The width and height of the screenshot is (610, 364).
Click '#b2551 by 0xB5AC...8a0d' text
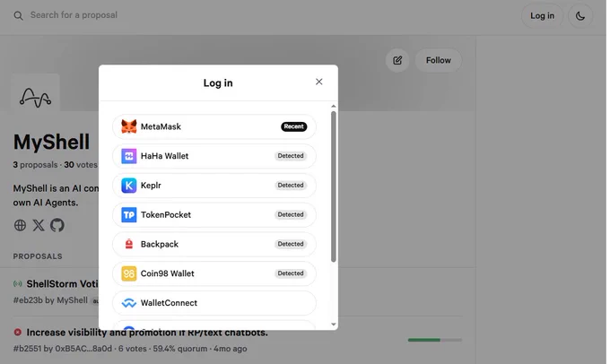[x=63, y=349]
